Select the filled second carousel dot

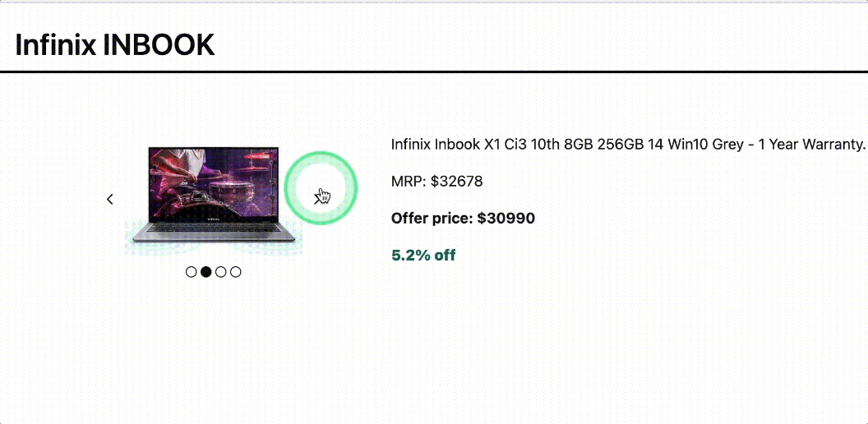pyautogui.click(x=206, y=272)
